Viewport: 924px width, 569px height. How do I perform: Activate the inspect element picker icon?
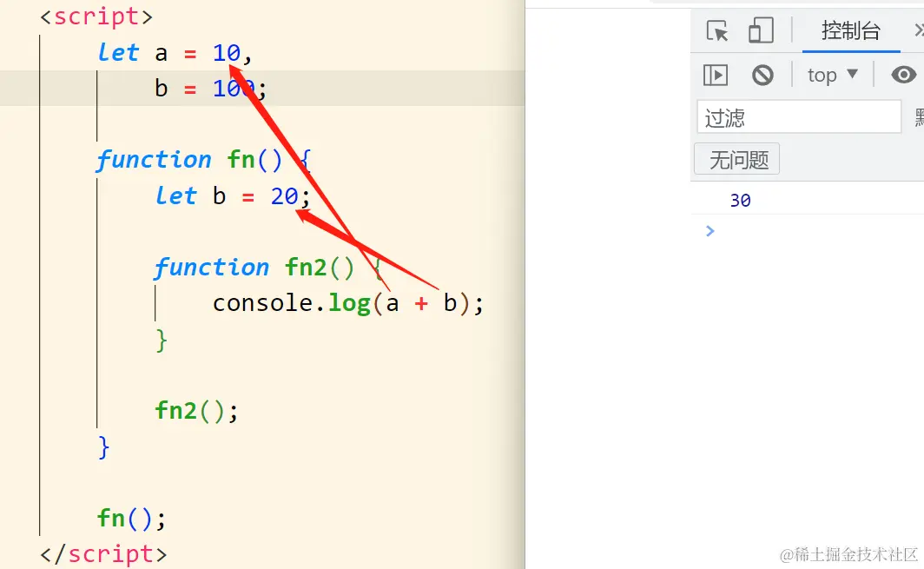click(717, 30)
